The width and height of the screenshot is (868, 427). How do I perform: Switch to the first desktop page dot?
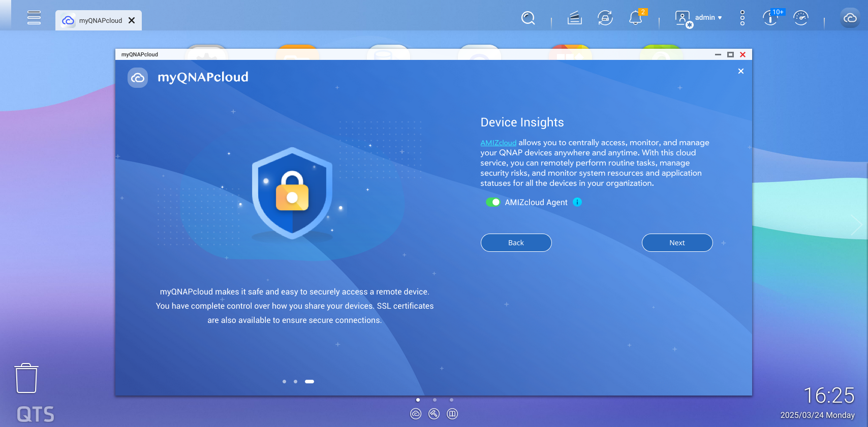point(418,400)
